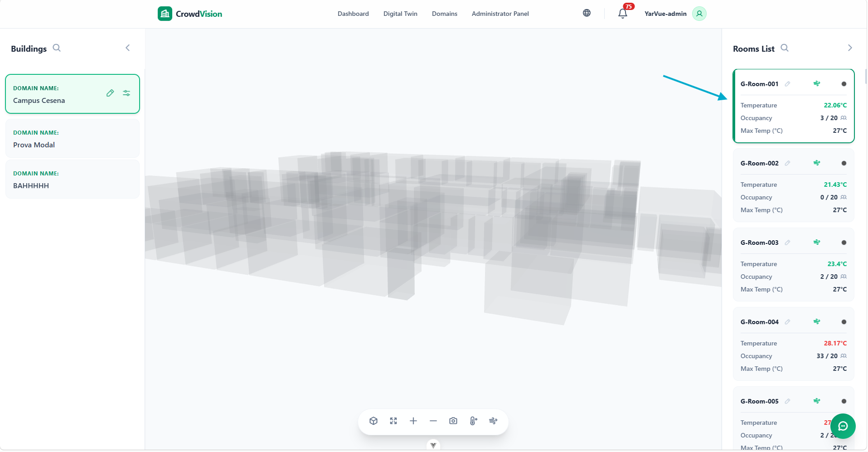Click G-Room-002 occupancy 0 / 20

point(829,197)
